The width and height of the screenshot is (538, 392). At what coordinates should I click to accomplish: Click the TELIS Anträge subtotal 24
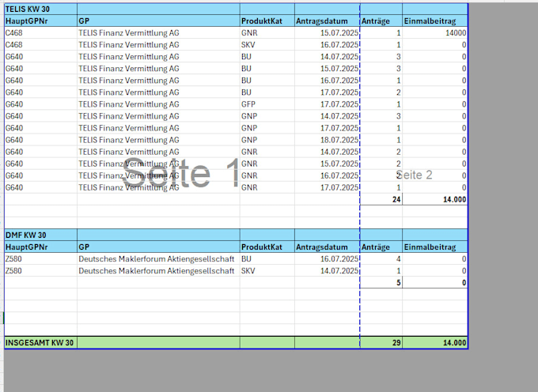[x=381, y=199]
